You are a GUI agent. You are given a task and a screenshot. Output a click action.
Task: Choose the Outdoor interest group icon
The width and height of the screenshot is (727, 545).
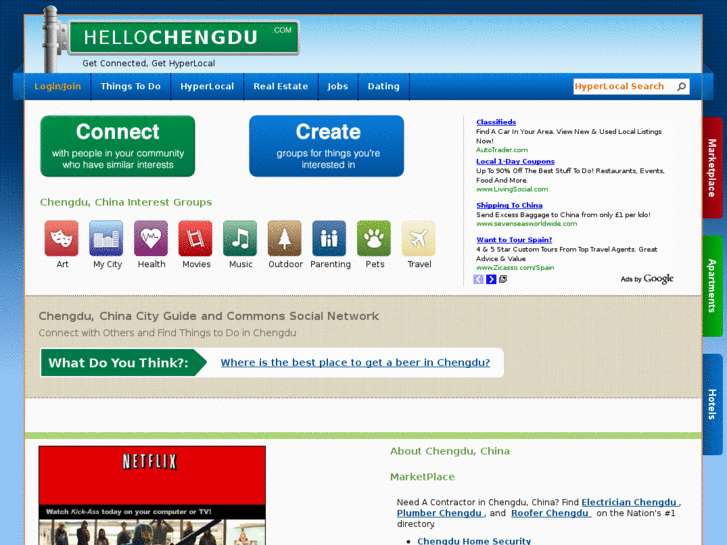[285, 238]
